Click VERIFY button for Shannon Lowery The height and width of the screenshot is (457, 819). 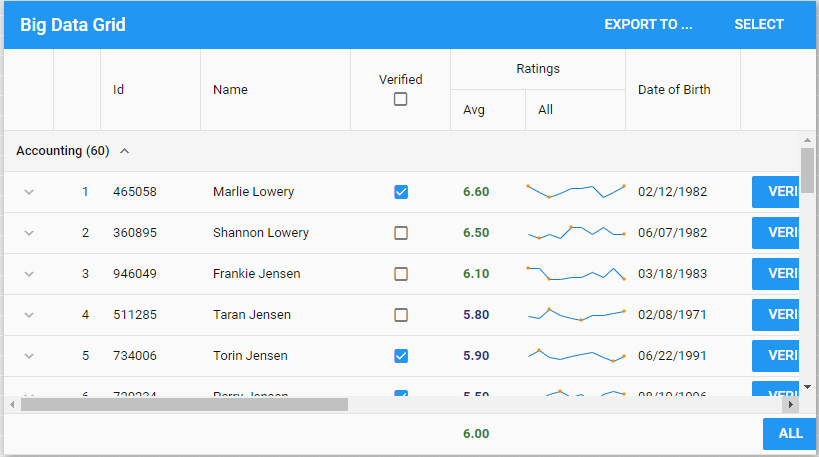point(776,233)
